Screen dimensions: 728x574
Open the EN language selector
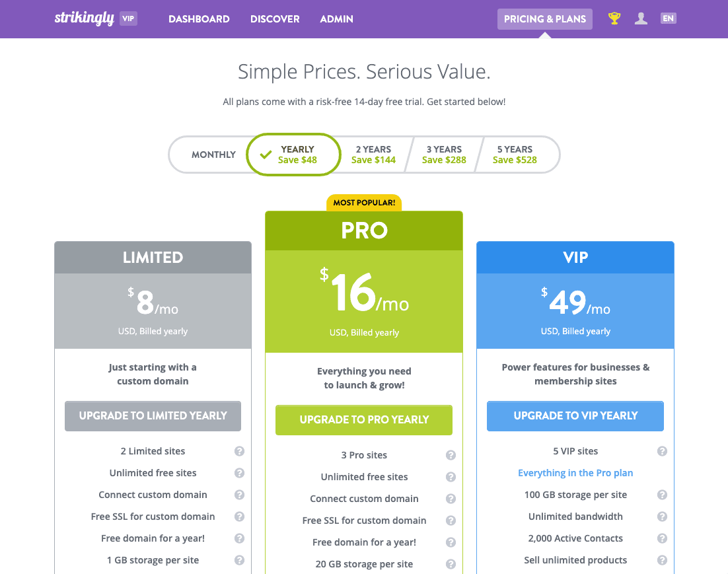coord(669,18)
